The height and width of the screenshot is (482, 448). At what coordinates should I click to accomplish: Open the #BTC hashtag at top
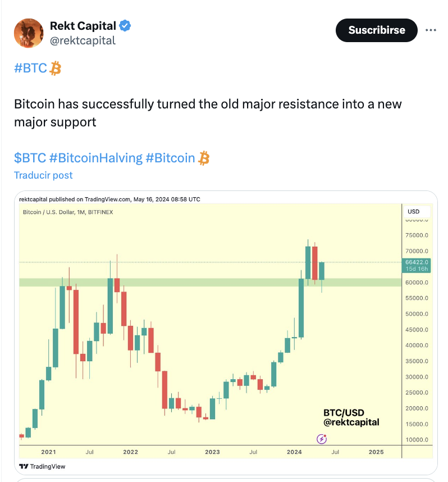click(x=31, y=68)
